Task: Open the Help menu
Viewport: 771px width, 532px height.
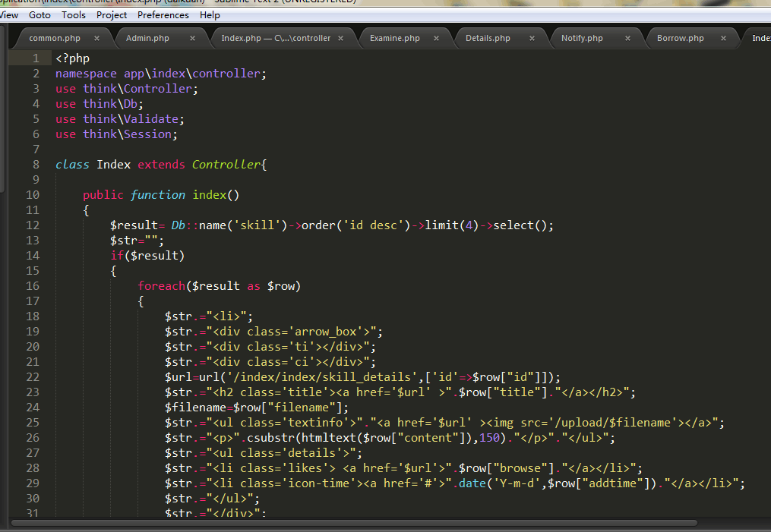Action: pos(210,14)
